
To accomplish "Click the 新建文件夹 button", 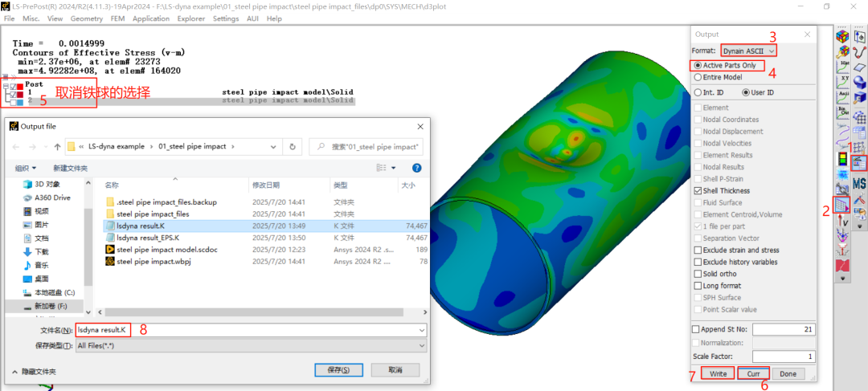I will click(70, 168).
